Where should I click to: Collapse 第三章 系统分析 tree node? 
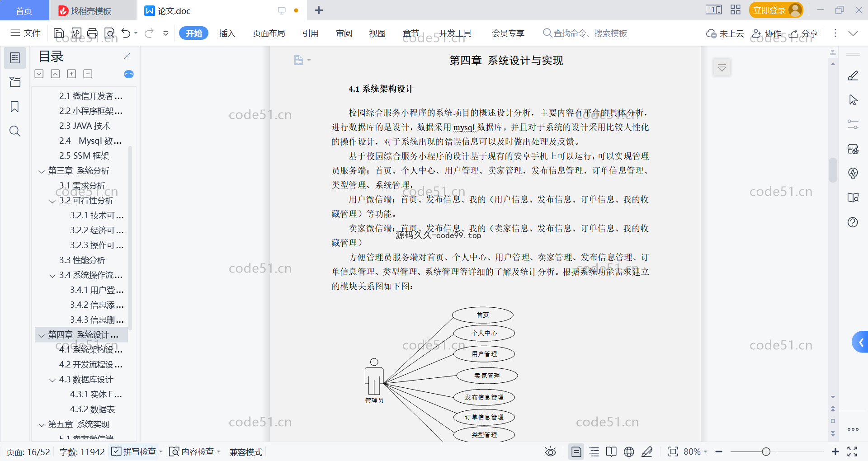(x=42, y=171)
